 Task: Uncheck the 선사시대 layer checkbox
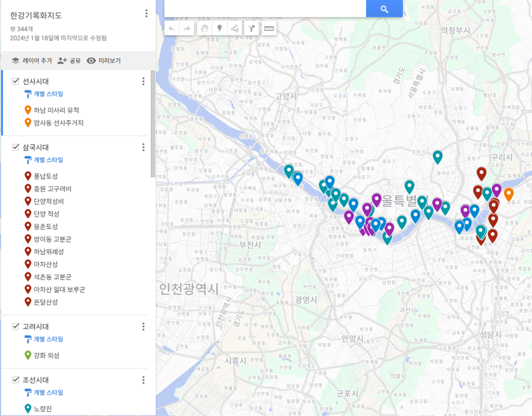coord(16,81)
